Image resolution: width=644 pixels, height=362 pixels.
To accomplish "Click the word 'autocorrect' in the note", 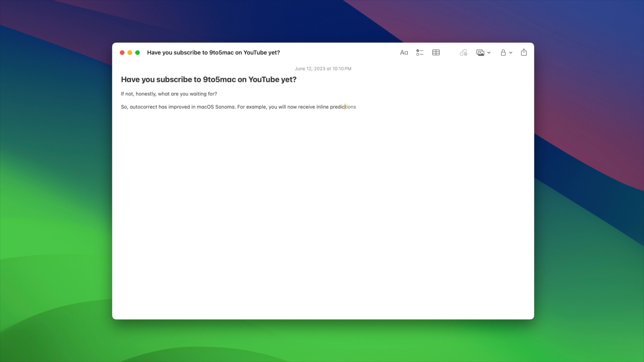I will coord(143,107).
